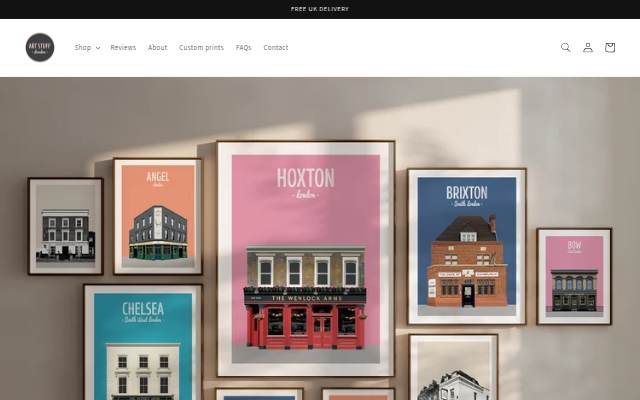Select the grey framed print beside Angel

(x=65, y=226)
